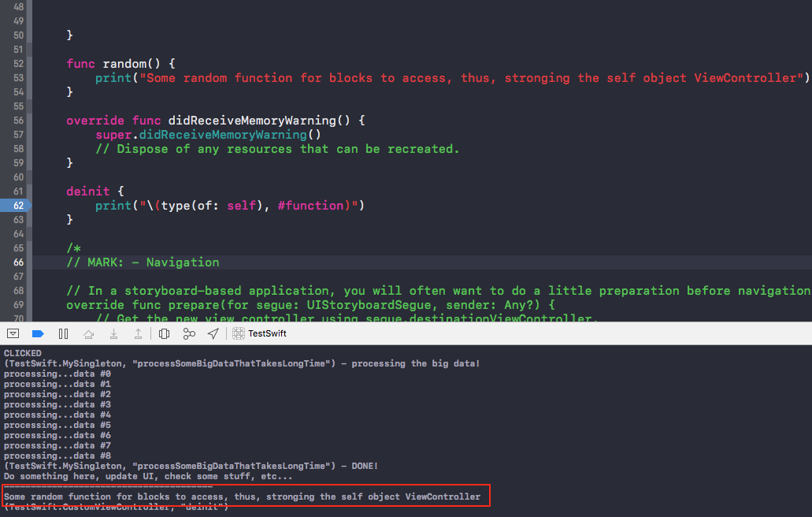Click console line 'processing the big data!'
The image size is (812, 517).
pos(242,363)
